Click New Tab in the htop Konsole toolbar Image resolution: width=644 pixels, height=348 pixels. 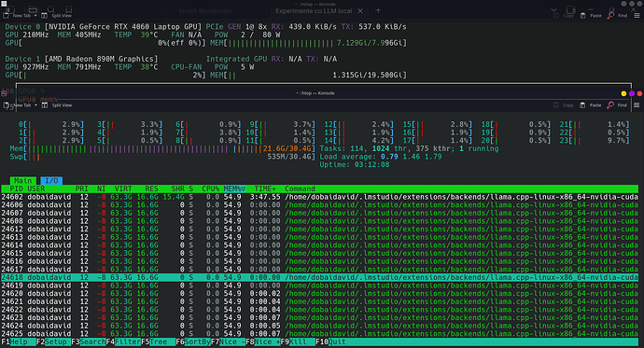[x=18, y=105]
